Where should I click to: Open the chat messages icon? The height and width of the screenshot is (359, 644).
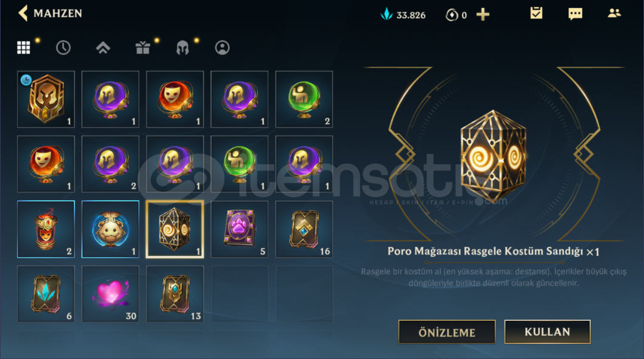click(575, 14)
